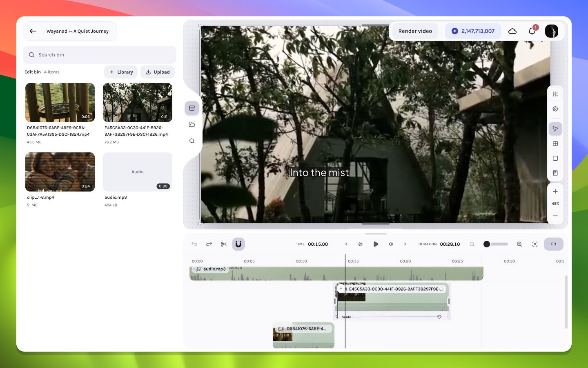Click the Search bin input field
Screen dimensions: 588x368
pos(100,55)
